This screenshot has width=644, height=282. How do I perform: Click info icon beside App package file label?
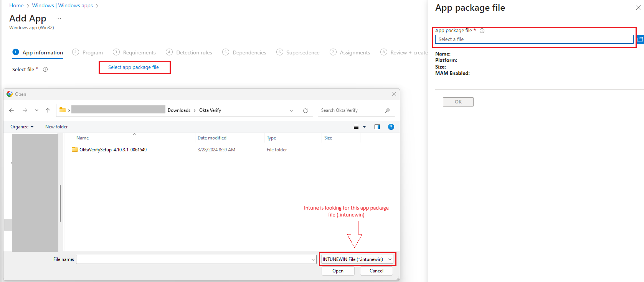click(482, 31)
